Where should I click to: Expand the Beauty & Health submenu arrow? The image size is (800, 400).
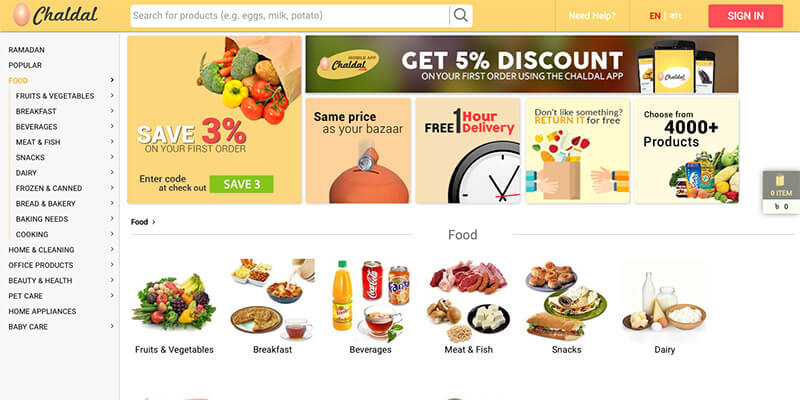(x=112, y=280)
